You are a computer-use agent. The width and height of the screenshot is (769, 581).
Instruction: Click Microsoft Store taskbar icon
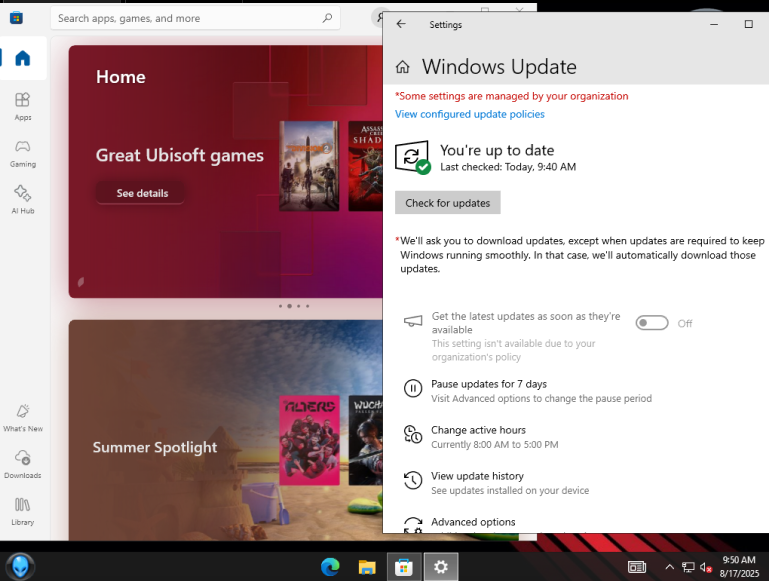point(404,567)
